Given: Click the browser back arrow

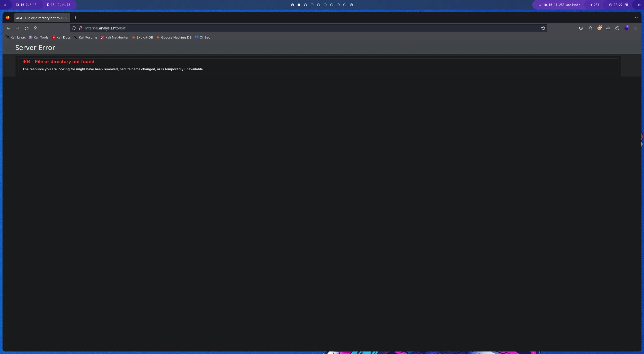Looking at the screenshot, I should tap(9, 28).
